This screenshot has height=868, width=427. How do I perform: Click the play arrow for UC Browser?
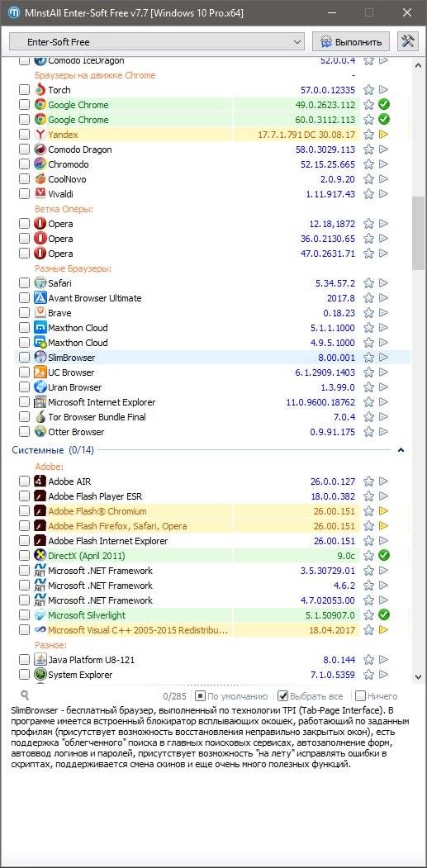click(384, 372)
